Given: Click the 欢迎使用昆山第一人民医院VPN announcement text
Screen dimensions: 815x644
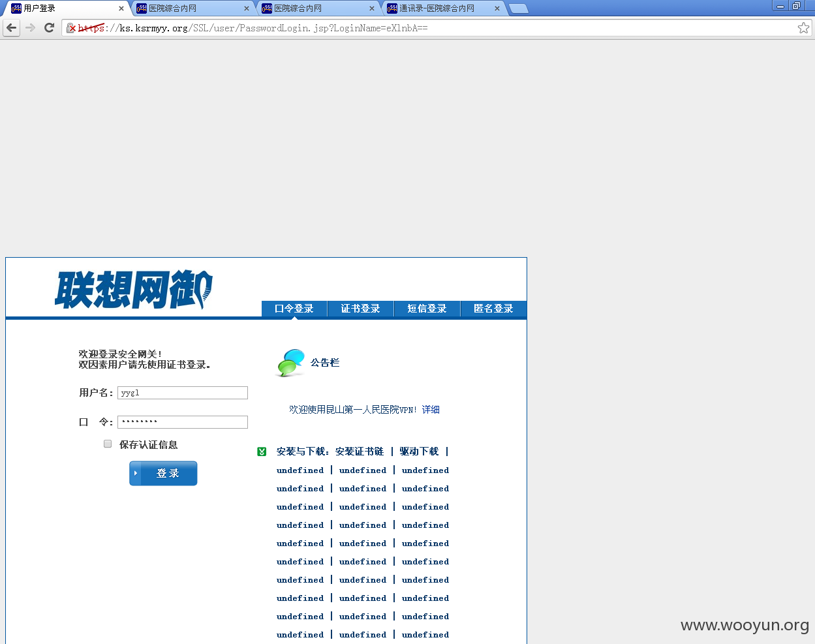Looking at the screenshot, I should 353,410.
